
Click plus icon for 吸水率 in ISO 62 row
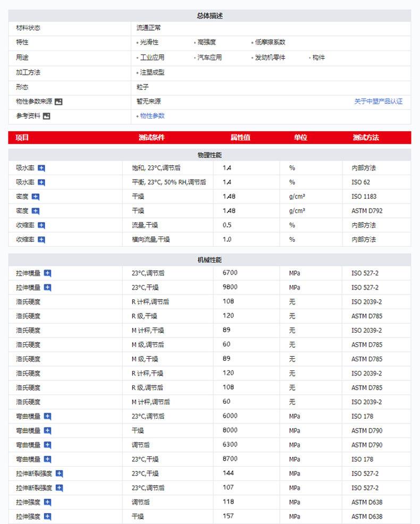41,182
